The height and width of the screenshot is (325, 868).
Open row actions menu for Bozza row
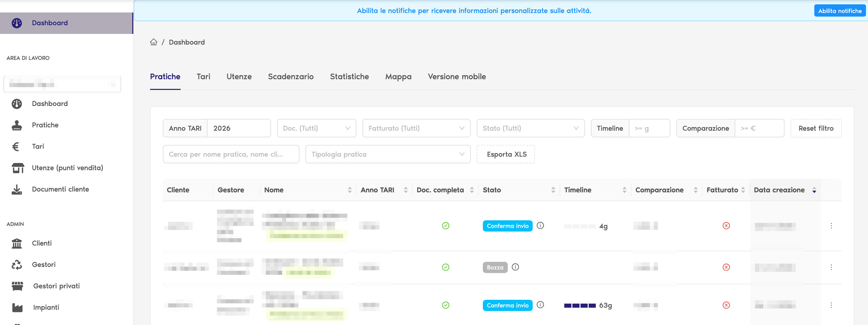point(831,267)
